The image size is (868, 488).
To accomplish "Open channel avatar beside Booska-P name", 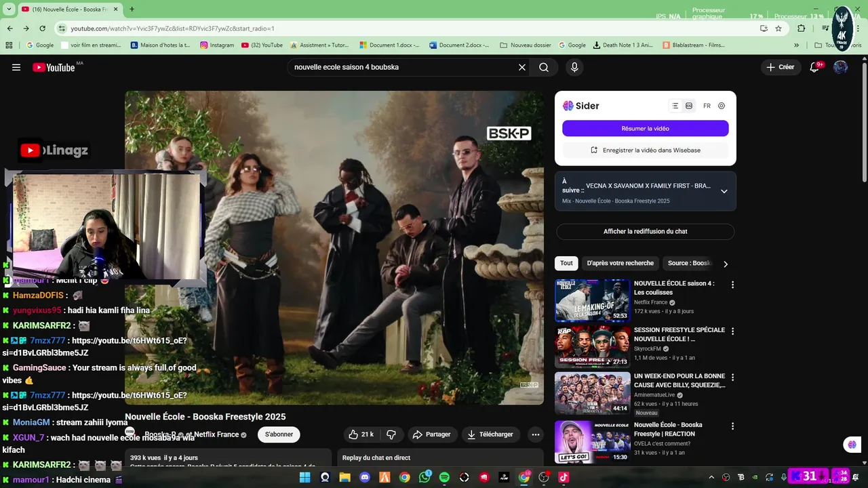I will pos(130,434).
